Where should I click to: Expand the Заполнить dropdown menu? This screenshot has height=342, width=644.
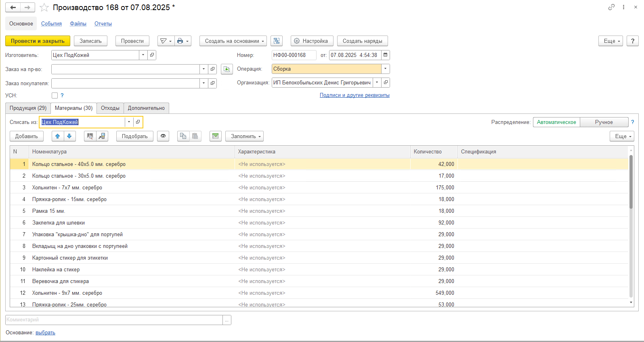[244, 136]
